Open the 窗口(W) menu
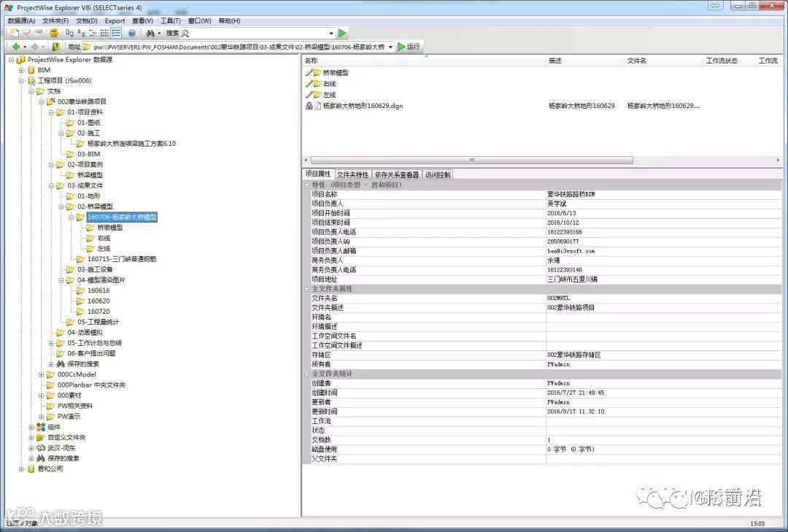788x532 pixels. click(x=199, y=20)
